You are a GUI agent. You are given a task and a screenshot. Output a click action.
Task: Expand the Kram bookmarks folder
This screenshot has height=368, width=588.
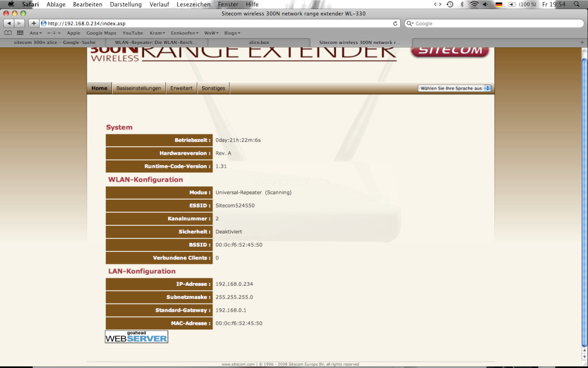(x=157, y=33)
